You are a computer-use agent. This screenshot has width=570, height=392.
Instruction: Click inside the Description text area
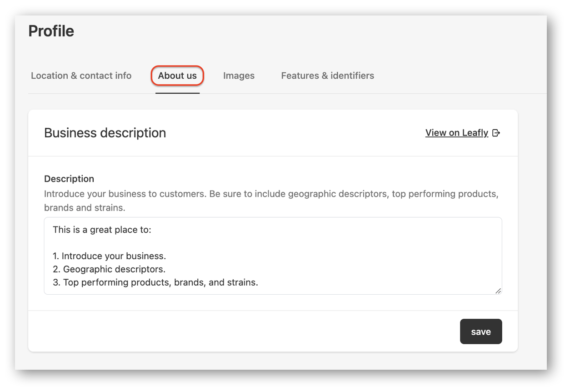coord(273,256)
